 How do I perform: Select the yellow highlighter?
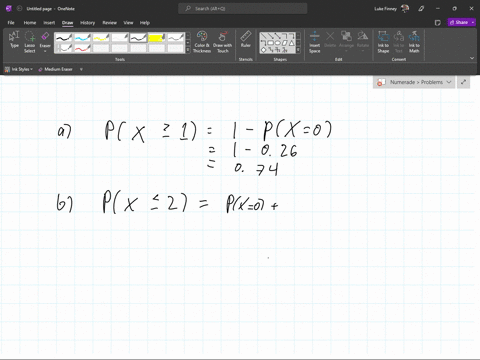click(x=156, y=38)
